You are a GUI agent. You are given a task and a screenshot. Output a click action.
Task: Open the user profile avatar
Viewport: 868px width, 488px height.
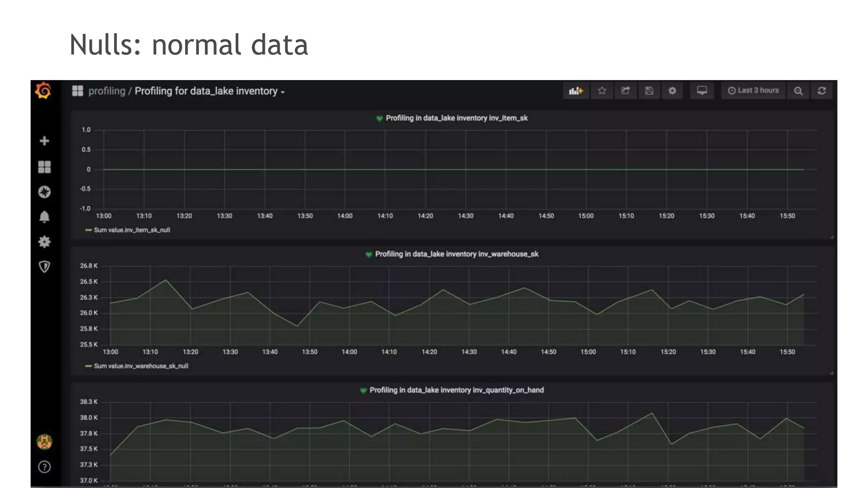(44, 442)
